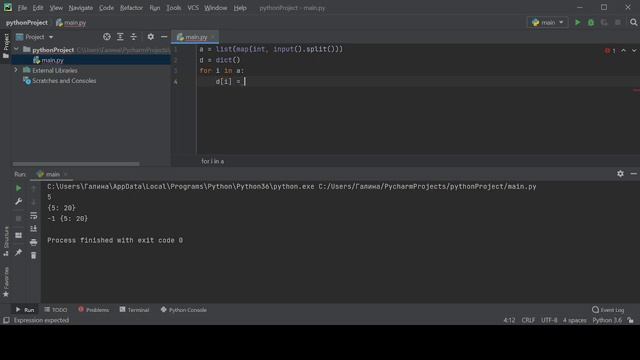Viewport: 640px width, 360px height.
Task: Go to previous highlighted error arrow
Action: 624,51
